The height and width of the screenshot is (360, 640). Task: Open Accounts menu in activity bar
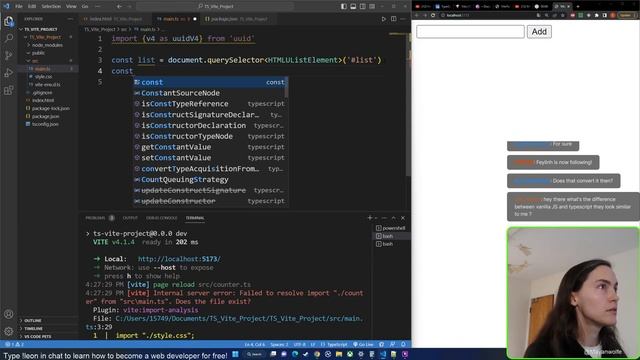[x=9, y=314]
